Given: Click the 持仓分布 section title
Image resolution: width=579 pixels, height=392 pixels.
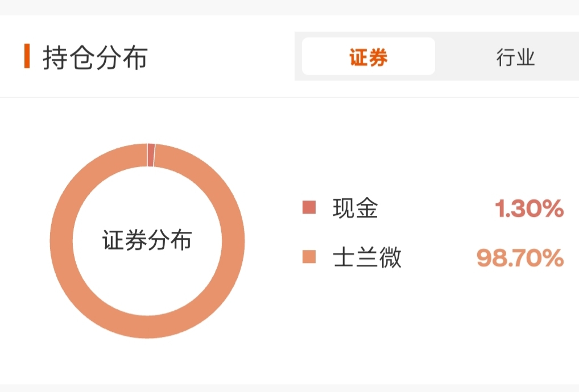Looking at the screenshot, I should tap(95, 58).
